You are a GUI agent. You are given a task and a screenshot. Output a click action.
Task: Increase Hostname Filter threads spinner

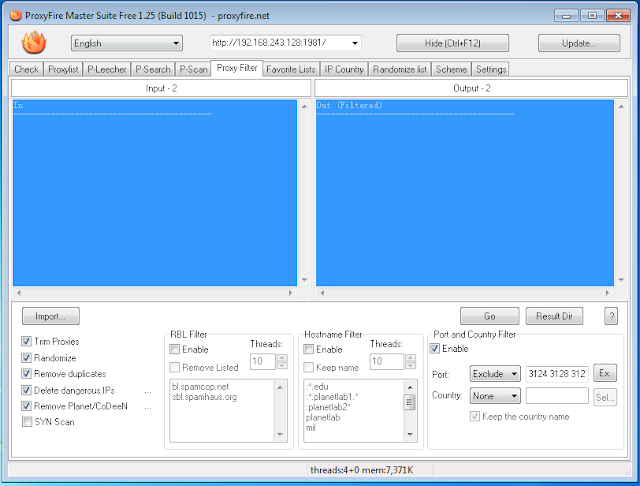pyautogui.click(x=410, y=357)
